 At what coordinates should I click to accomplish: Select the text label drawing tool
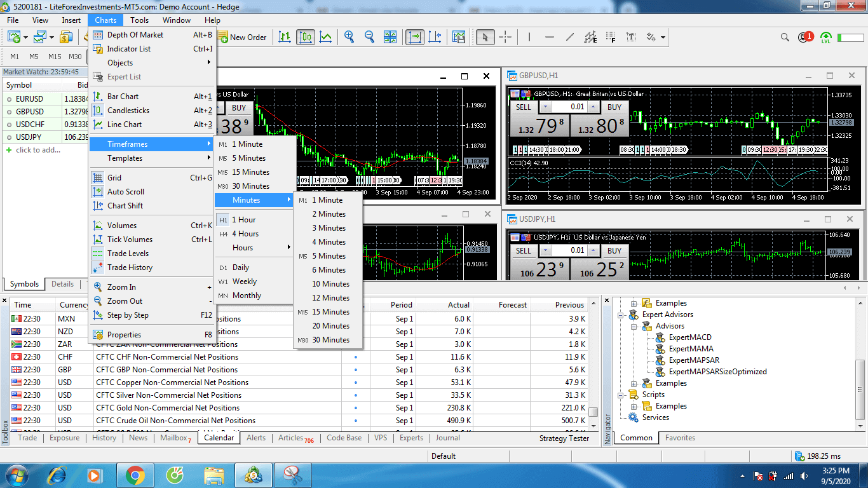(631, 37)
